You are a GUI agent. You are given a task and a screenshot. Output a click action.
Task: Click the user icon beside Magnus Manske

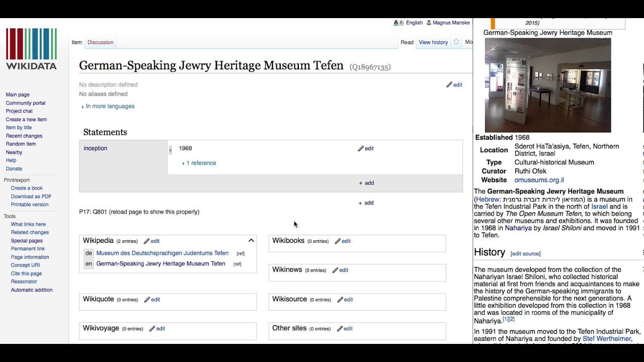429,23
